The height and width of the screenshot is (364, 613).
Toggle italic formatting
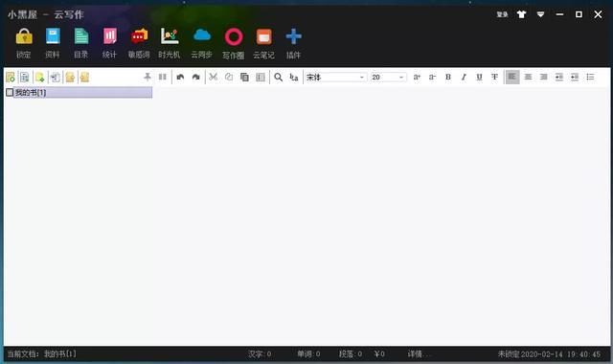464,77
